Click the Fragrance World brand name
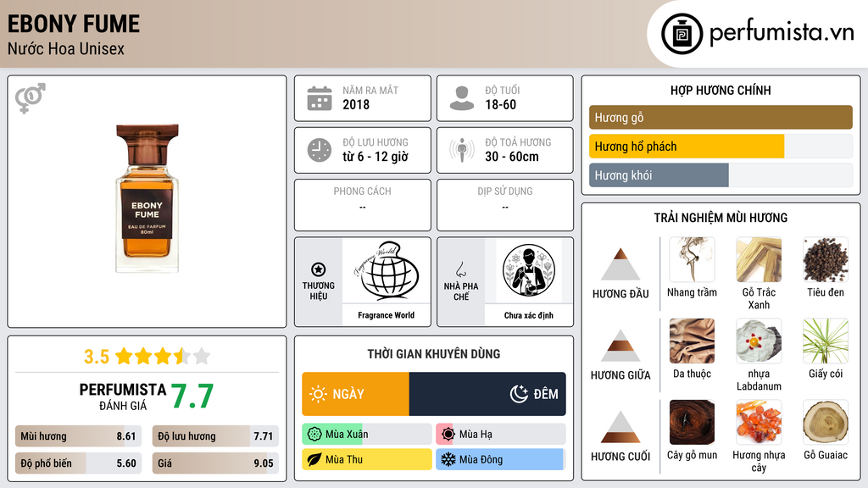The width and height of the screenshot is (868, 488). [386, 315]
